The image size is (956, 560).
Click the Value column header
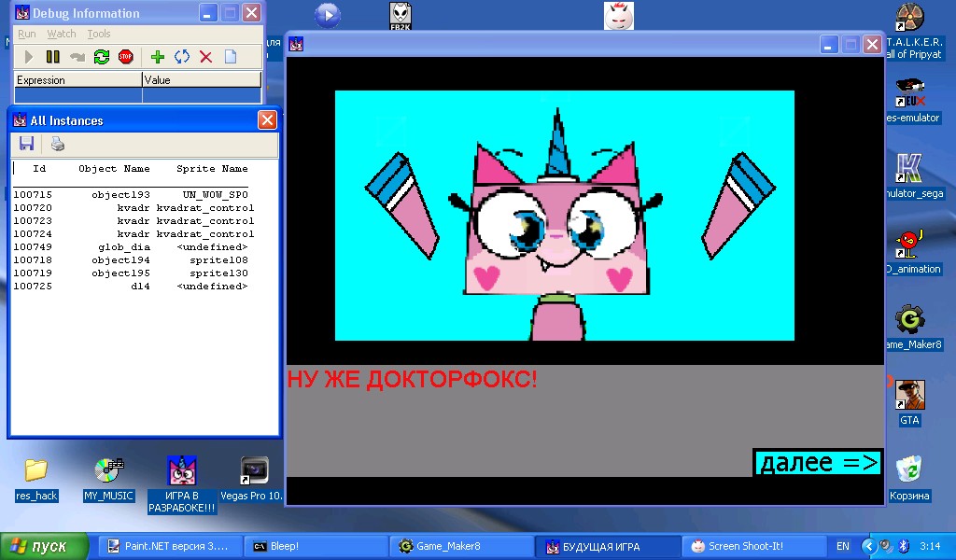point(202,80)
